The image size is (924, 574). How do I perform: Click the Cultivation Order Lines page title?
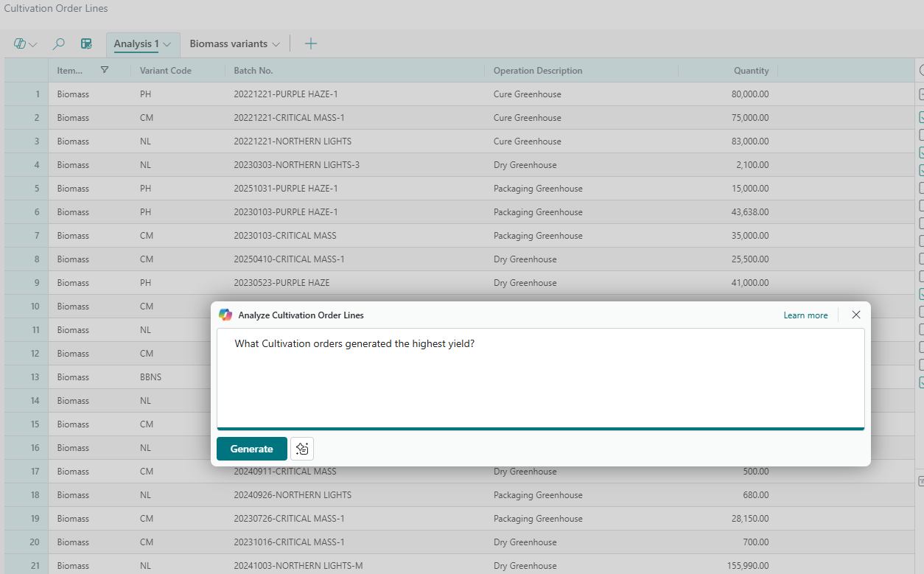point(56,9)
